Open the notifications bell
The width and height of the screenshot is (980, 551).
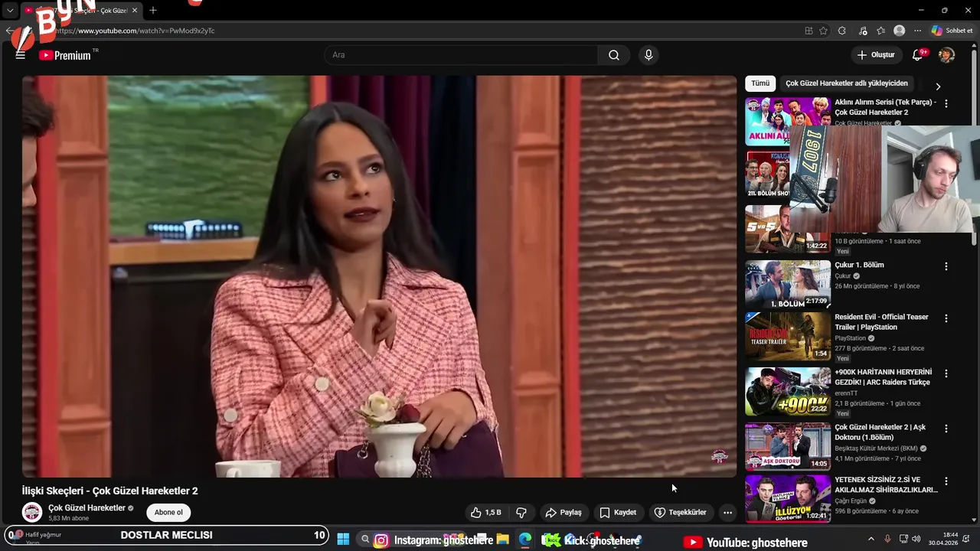click(x=918, y=55)
